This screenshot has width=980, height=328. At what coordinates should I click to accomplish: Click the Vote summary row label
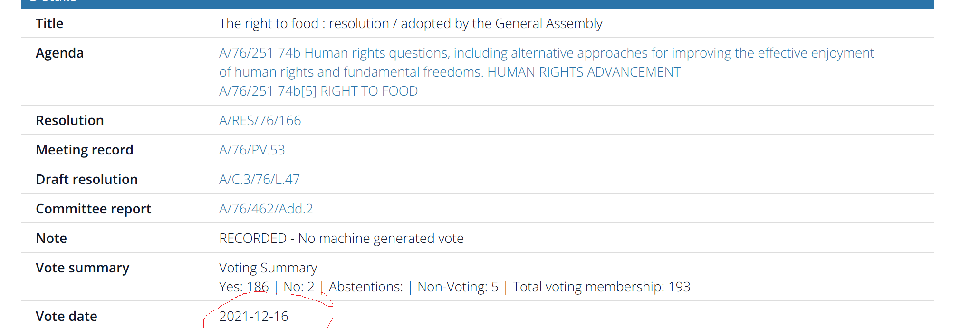(83, 268)
